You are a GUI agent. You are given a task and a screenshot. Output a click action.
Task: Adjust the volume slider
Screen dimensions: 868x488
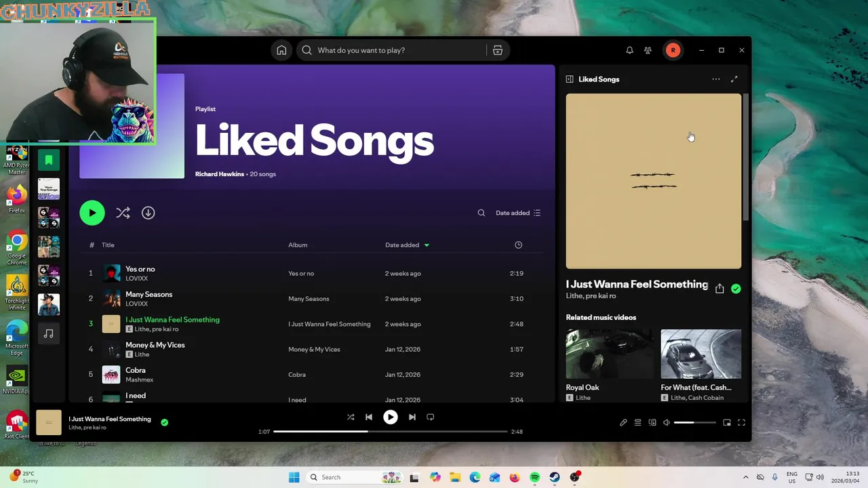click(x=694, y=422)
